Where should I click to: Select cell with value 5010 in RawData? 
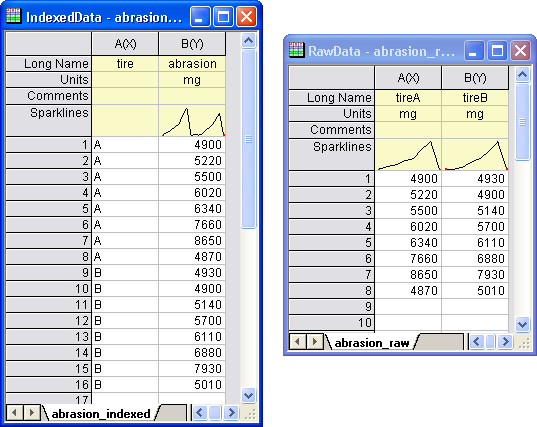point(475,290)
